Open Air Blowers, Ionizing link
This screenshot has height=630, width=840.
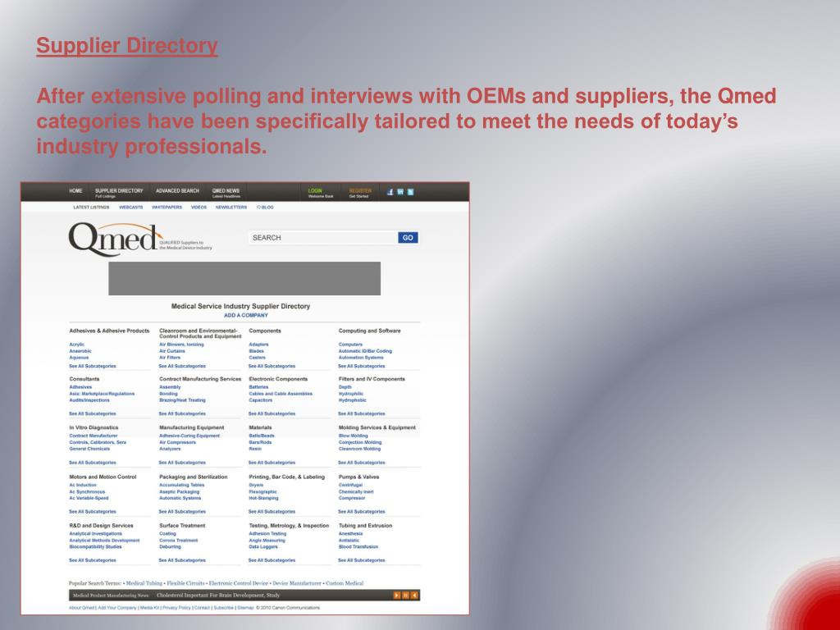point(181,345)
